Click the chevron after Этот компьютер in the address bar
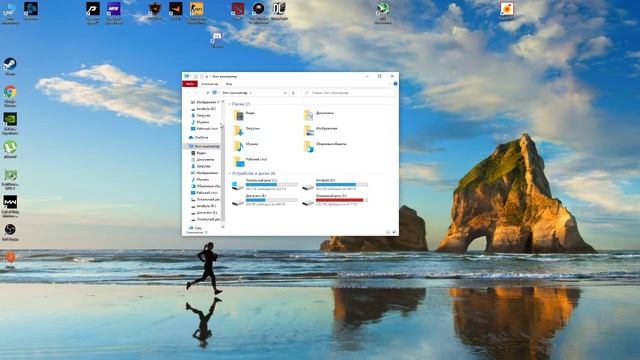 (250, 93)
